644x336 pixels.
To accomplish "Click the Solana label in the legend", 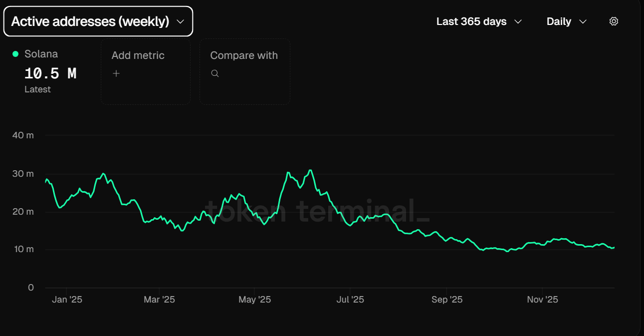I will tap(41, 53).
